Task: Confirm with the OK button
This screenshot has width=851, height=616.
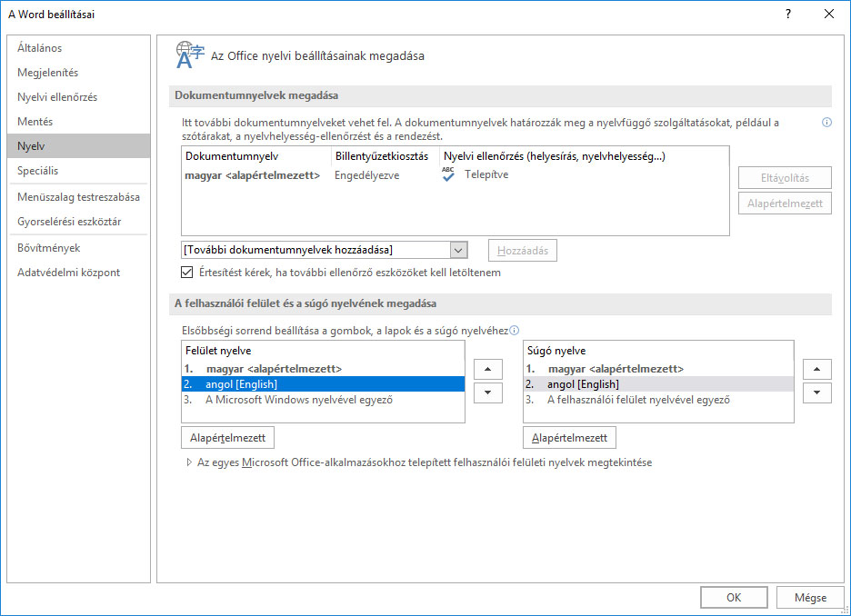Action: (x=734, y=598)
